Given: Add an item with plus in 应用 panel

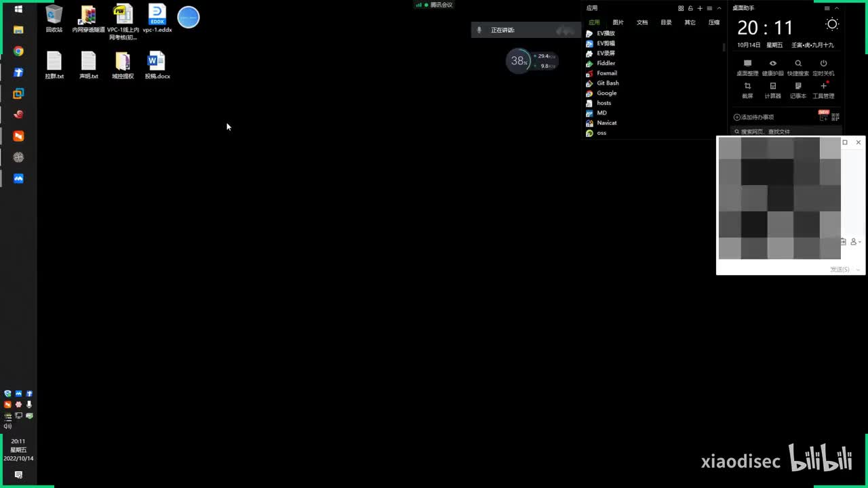Looking at the screenshot, I should pos(700,8).
